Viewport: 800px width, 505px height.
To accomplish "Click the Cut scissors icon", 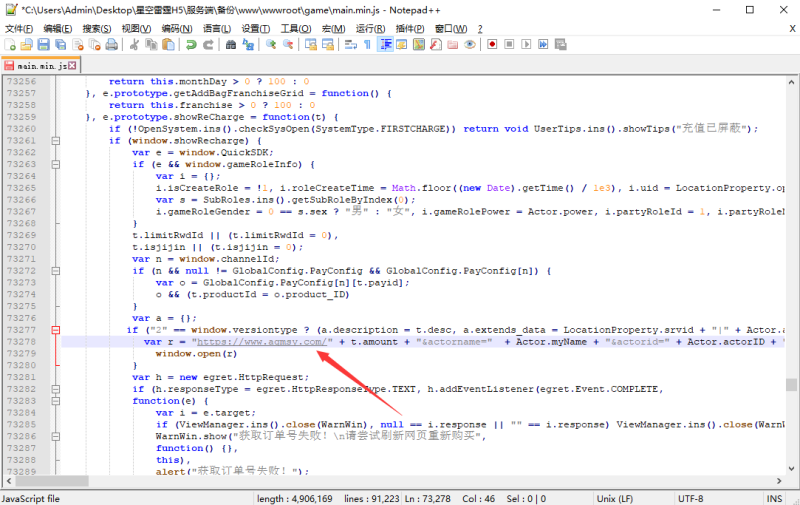I will (x=131, y=45).
